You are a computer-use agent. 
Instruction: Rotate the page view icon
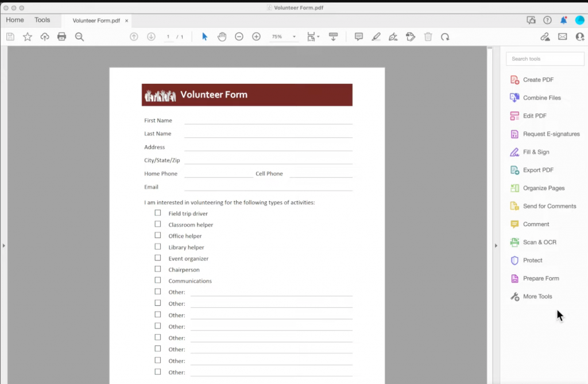445,37
